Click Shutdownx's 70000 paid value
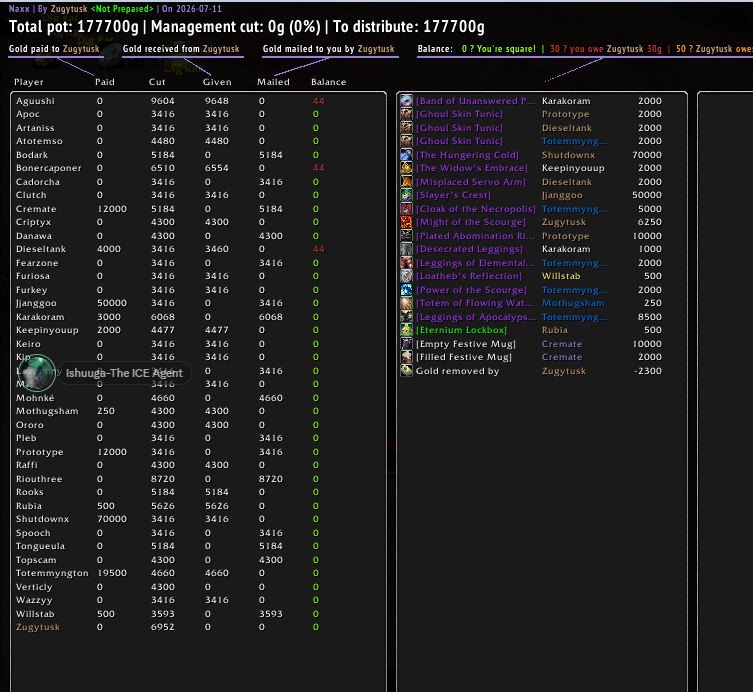 click(112, 519)
